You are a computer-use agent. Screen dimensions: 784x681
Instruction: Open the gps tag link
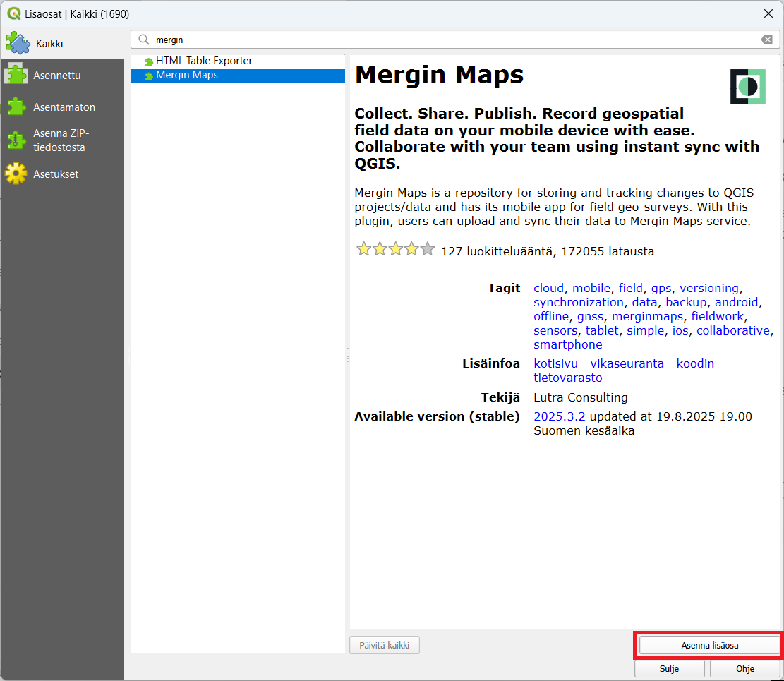pyautogui.click(x=661, y=289)
